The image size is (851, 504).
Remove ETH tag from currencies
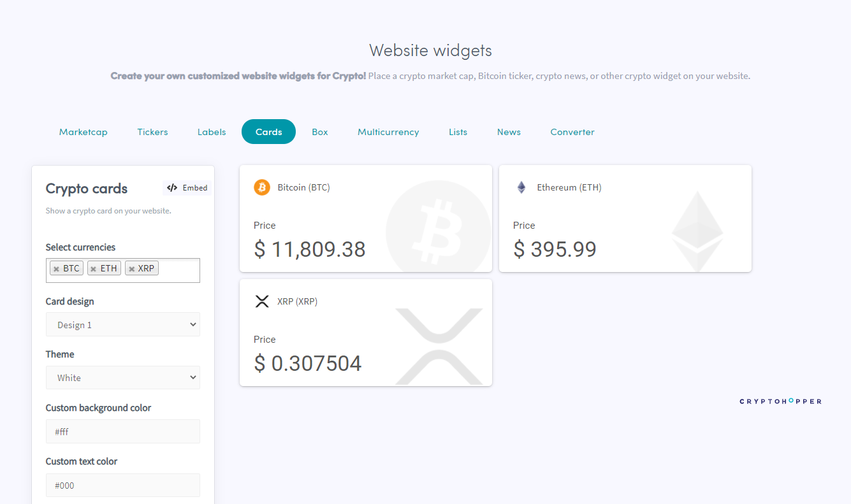pos(93,269)
